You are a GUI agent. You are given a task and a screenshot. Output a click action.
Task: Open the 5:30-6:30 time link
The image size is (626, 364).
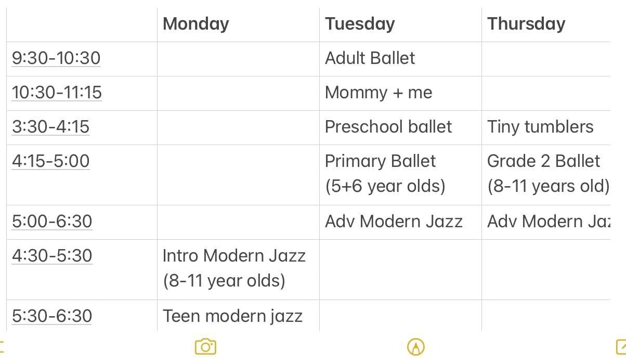(x=52, y=316)
